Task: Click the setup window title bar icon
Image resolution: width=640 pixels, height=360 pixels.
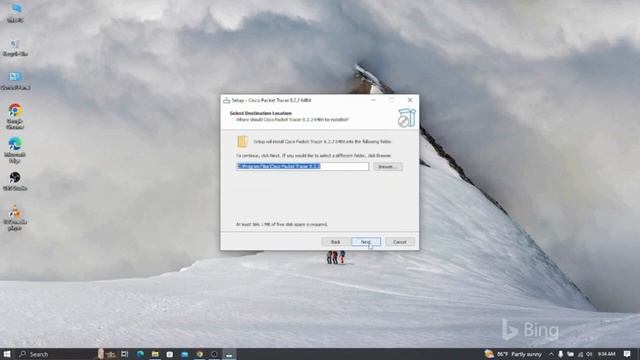Action: pos(227,100)
